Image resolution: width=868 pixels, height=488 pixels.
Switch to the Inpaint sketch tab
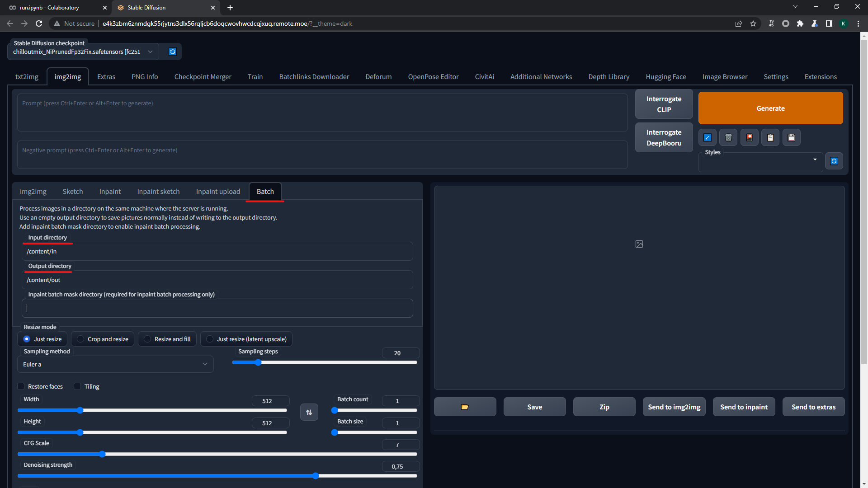[158, 191]
